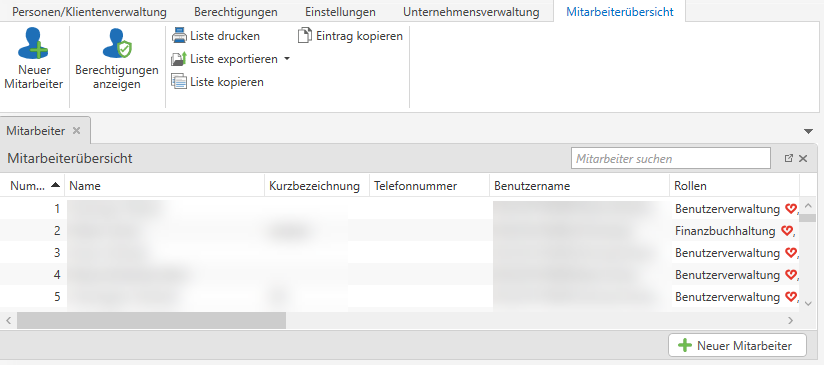Click the Liste exportieren icon
Image resolution: width=824 pixels, height=365 pixels.
(179, 59)
